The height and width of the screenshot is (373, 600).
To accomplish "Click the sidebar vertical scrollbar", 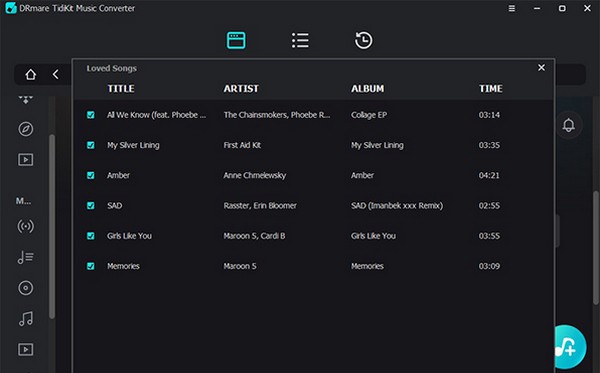I will (x=52, y=226).
